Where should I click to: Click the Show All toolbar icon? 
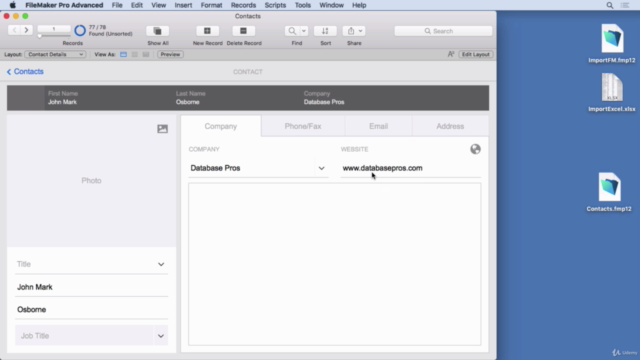(158, 31)
